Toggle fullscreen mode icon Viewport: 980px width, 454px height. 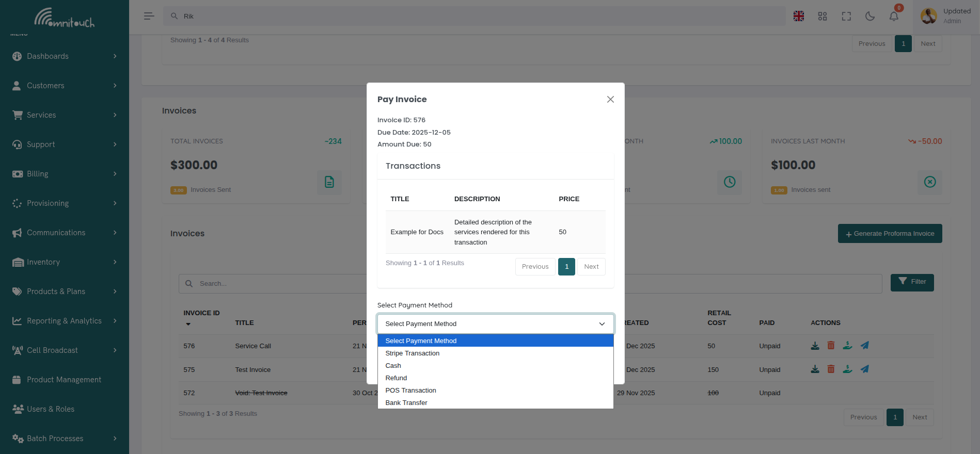pos(846,17)
